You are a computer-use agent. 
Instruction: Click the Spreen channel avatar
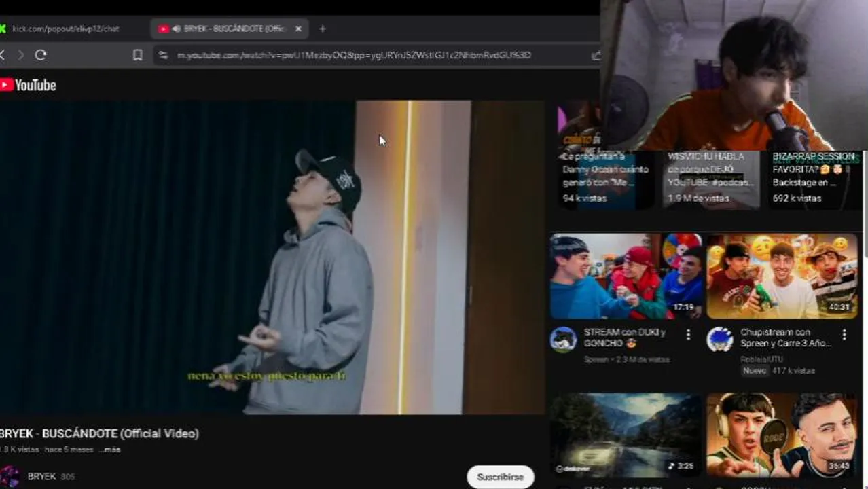coord(564,340)
